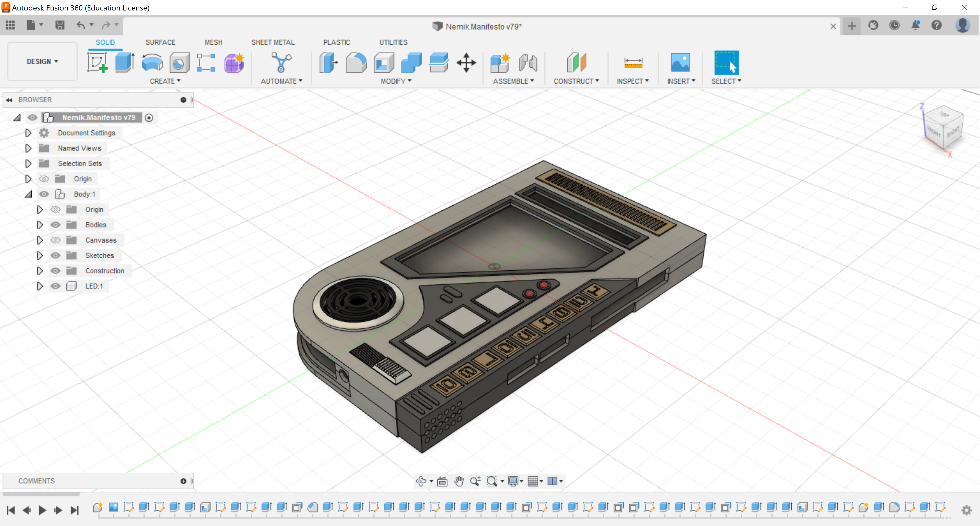This screenshot has height=526, width=980.
Task: Expand the LED:1 component
Action: click(40, 286)
